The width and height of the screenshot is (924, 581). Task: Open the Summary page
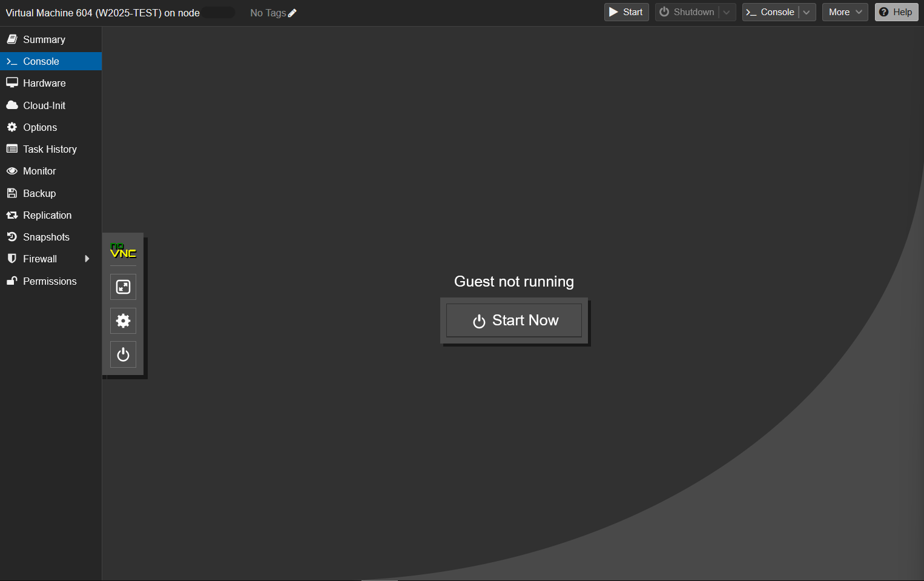coord(44,39)
